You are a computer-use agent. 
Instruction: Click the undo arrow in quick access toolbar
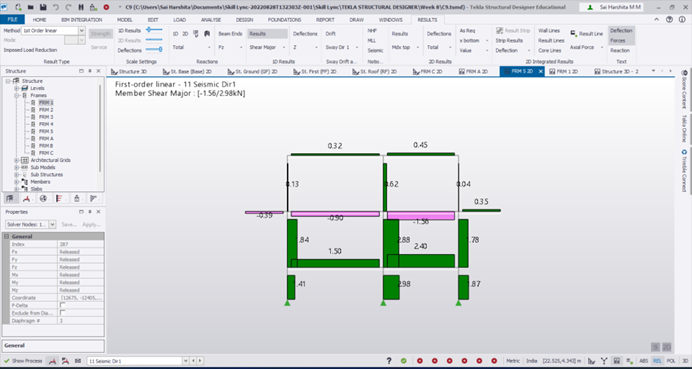(56, 8)
